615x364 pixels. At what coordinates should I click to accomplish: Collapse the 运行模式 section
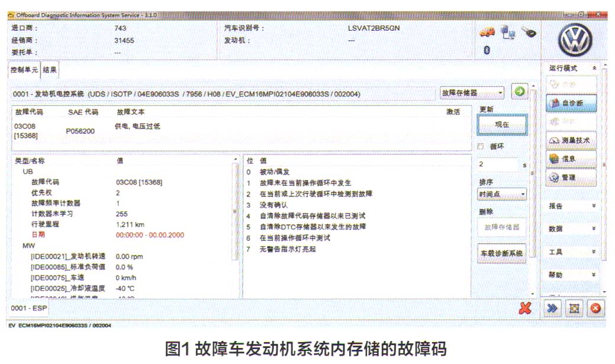(x=594, y=68)
